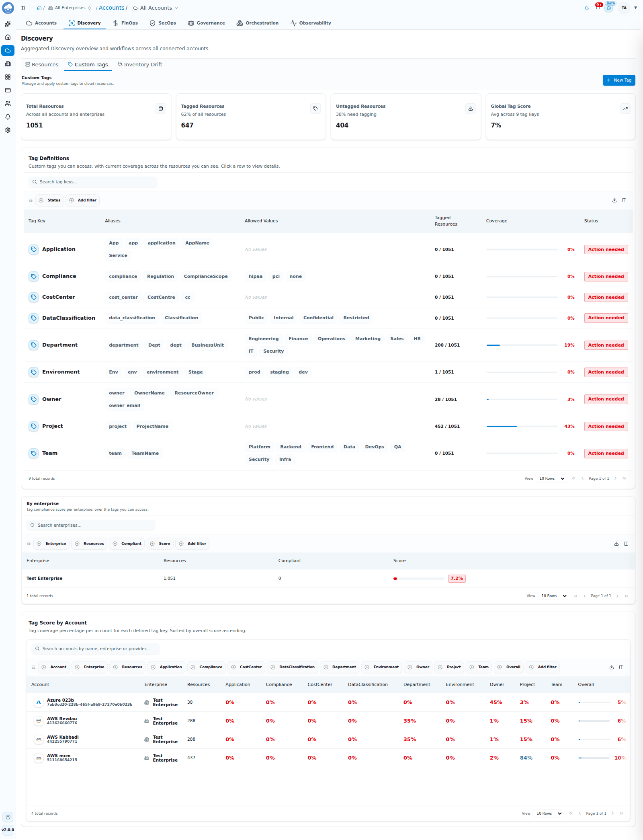The height and width of the screenshot is (840, 643).
Task: Open the users icon in sidebar
Action: (8, 104)
